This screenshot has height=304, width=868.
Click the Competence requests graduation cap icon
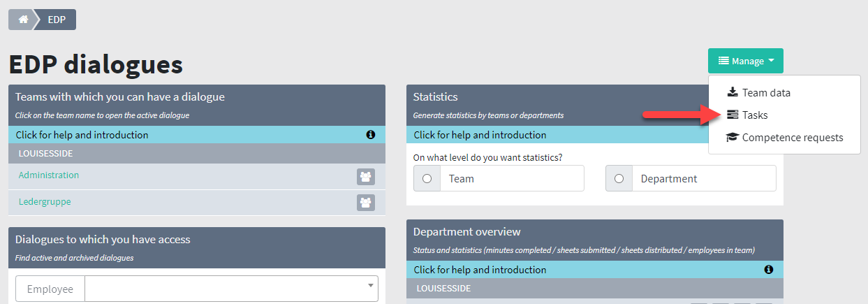point(732,137)
